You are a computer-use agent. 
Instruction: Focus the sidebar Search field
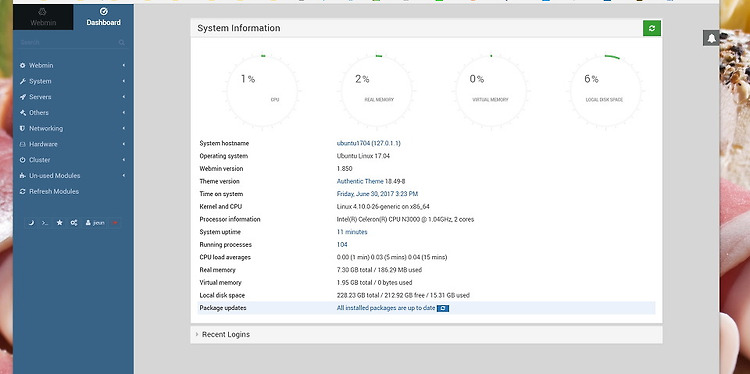point(73,43)
